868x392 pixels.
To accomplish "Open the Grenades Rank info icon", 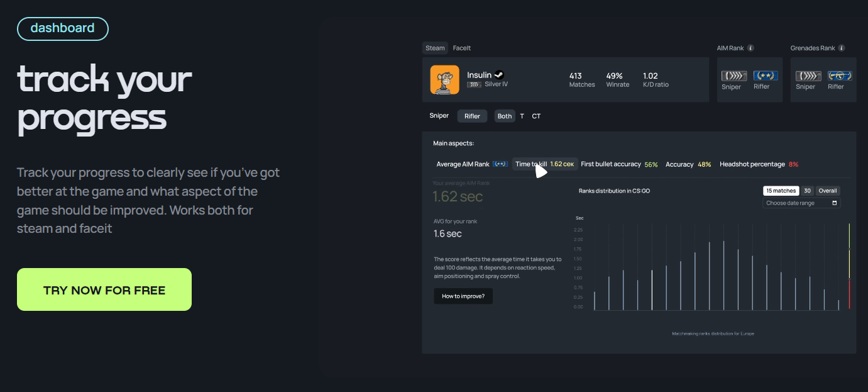I will 841,48.
